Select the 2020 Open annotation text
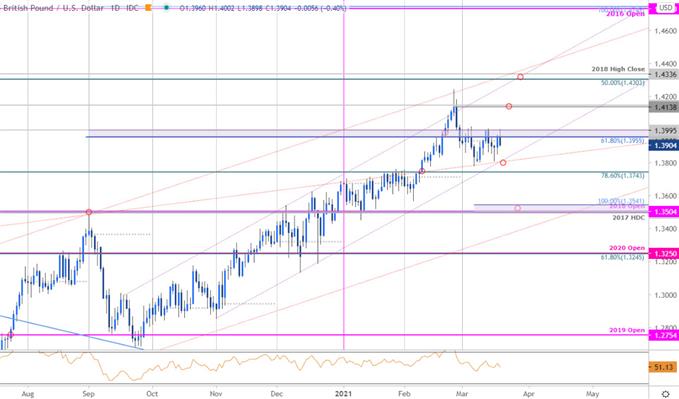679x399 pixels. 627,248
